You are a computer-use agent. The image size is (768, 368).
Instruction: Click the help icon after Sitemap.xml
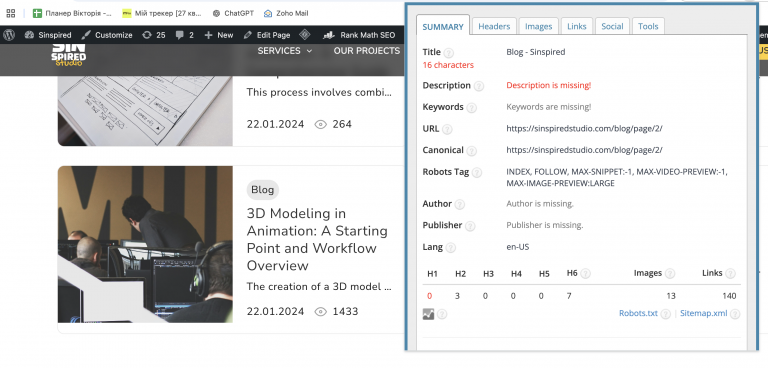735,314
